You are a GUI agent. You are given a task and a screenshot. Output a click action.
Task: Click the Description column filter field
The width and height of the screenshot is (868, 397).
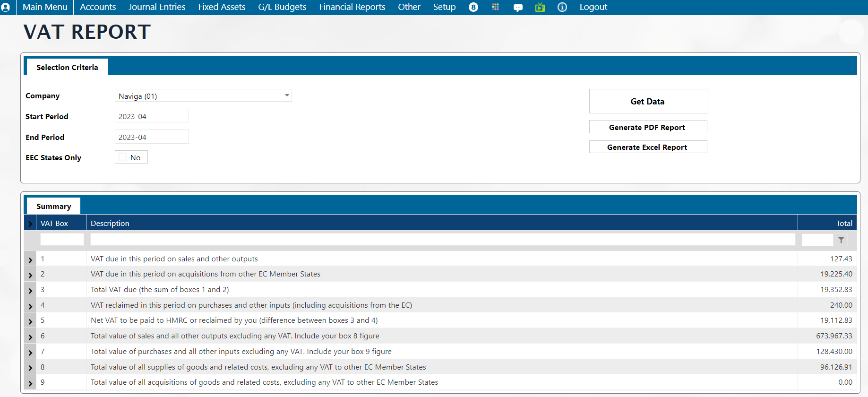(442, 240)
